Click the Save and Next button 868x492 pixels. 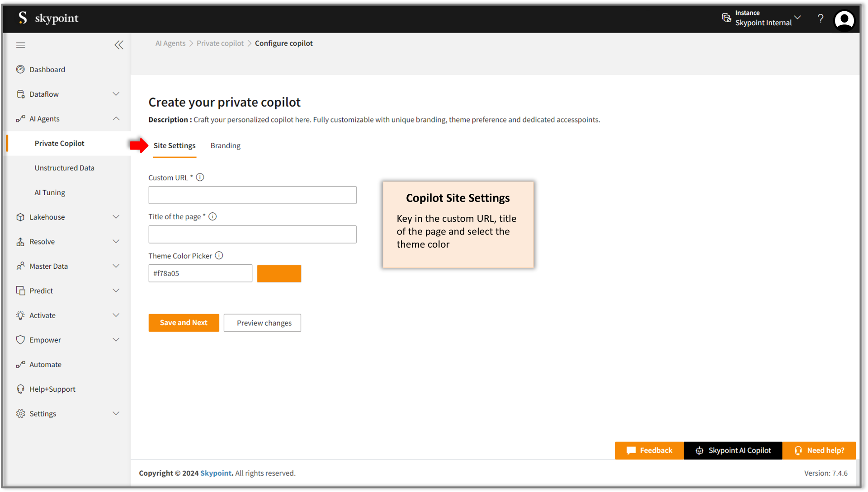(x=184, y=323)
